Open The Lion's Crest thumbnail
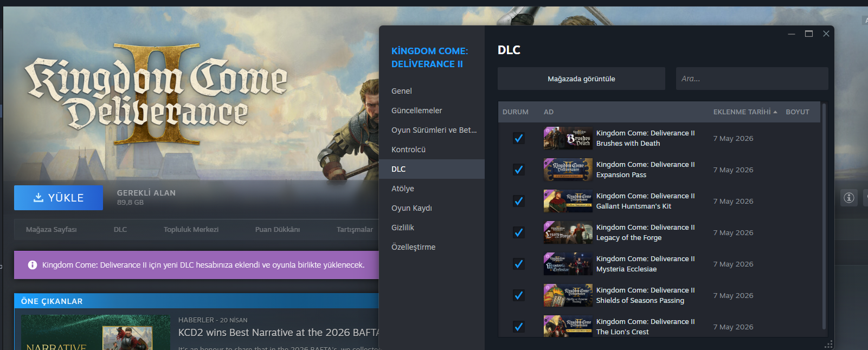This screenshot has width=868, height=350. click(568, 326)
